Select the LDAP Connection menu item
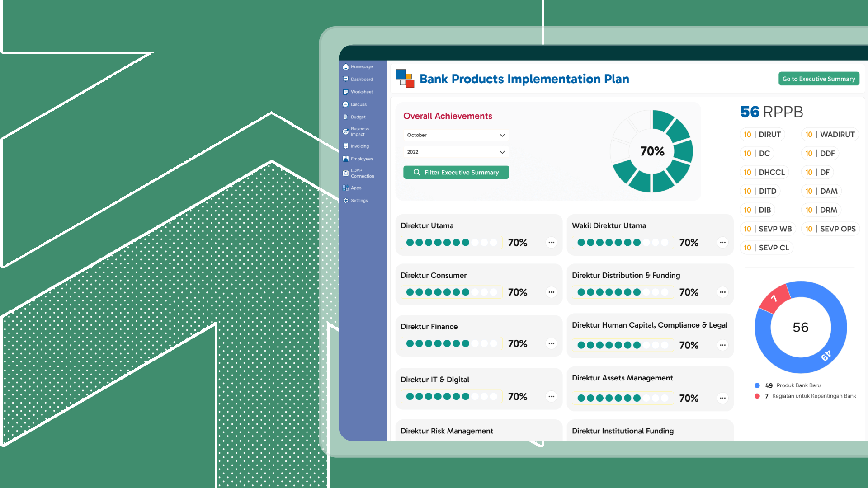 coord(362,174)
